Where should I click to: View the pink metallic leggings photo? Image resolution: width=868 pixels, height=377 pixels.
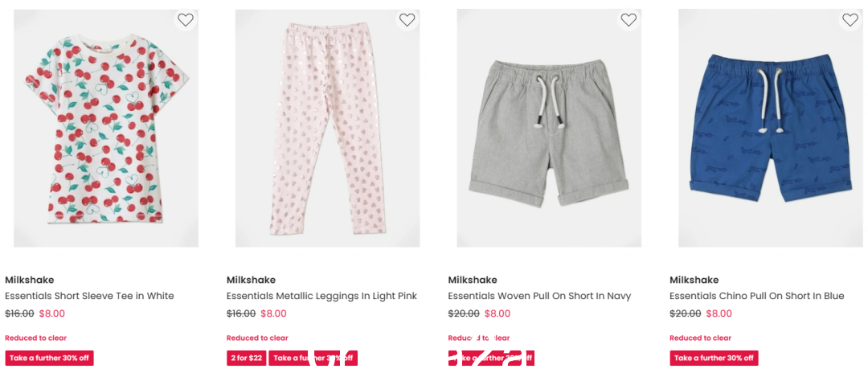pos(327,128)
